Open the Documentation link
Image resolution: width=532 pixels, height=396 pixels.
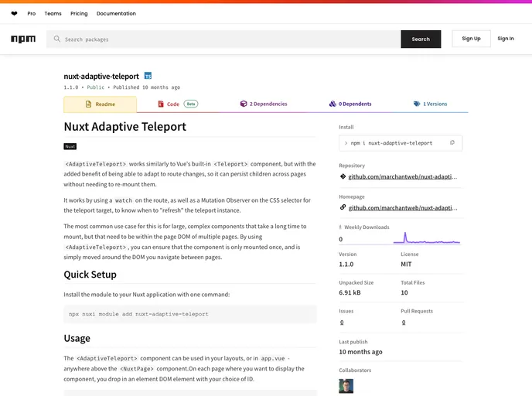point(116,14)
